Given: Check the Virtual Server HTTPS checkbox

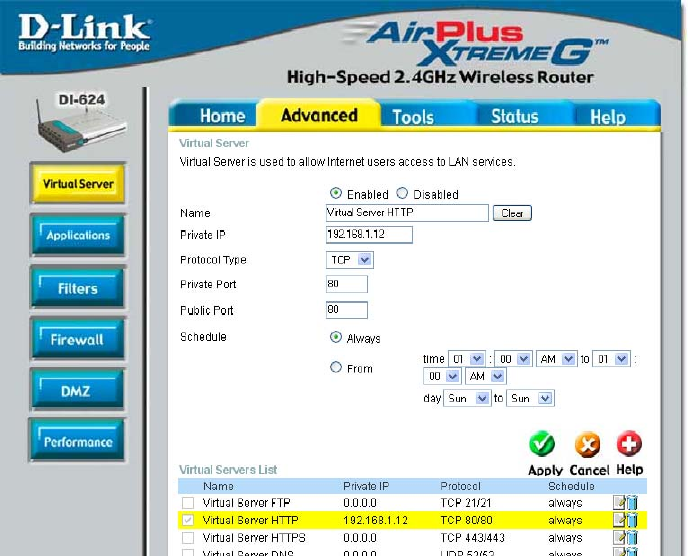Looking at the screenshot, I should click(188, 538).
